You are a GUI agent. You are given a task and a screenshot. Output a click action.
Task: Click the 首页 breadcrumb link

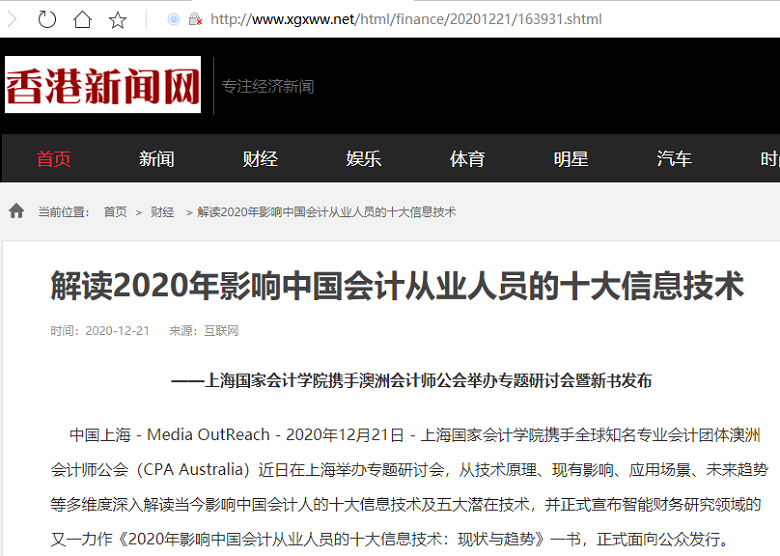[x=115, y=212]
